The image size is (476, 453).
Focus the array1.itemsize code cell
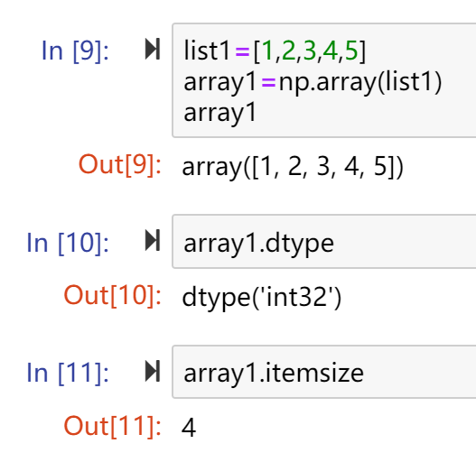[x=324, y=372]
